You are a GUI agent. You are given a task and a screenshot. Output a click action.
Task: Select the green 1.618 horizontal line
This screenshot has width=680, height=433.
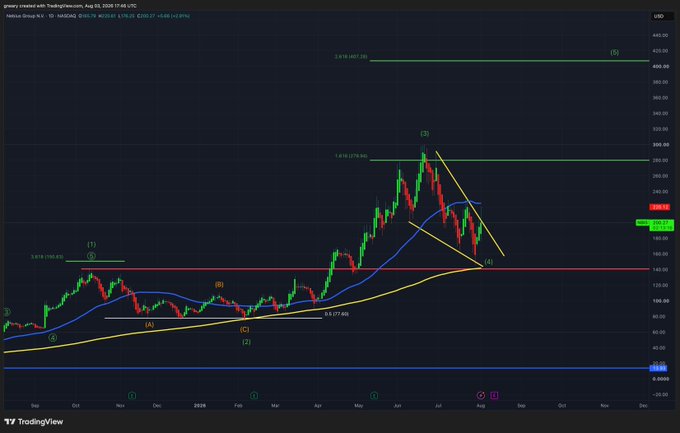(x=509, y=161)
